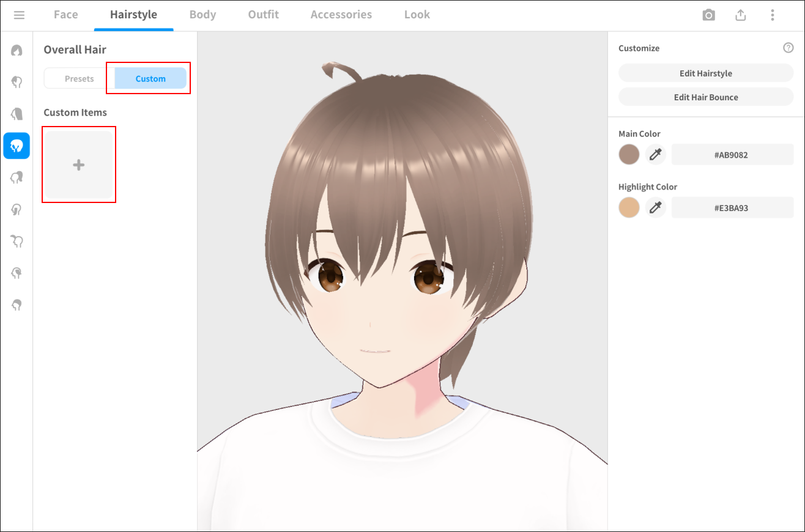Open the Main Color swatch
805x532 pixels.
coord(629,155)
